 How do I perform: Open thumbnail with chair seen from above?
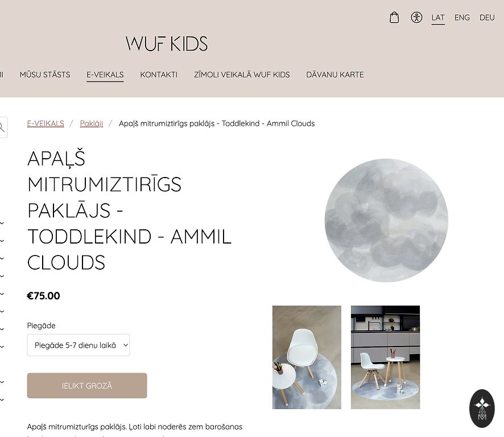[307, 357]
